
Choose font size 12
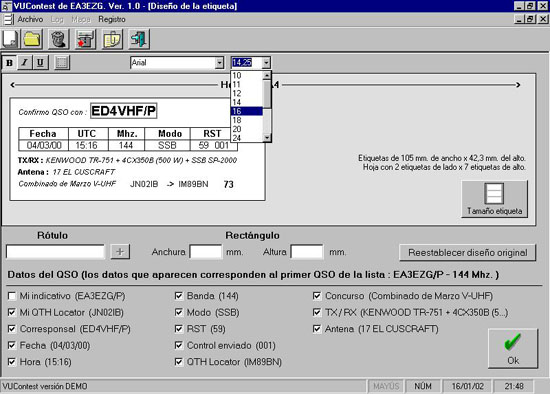click(x=247, y=93)
